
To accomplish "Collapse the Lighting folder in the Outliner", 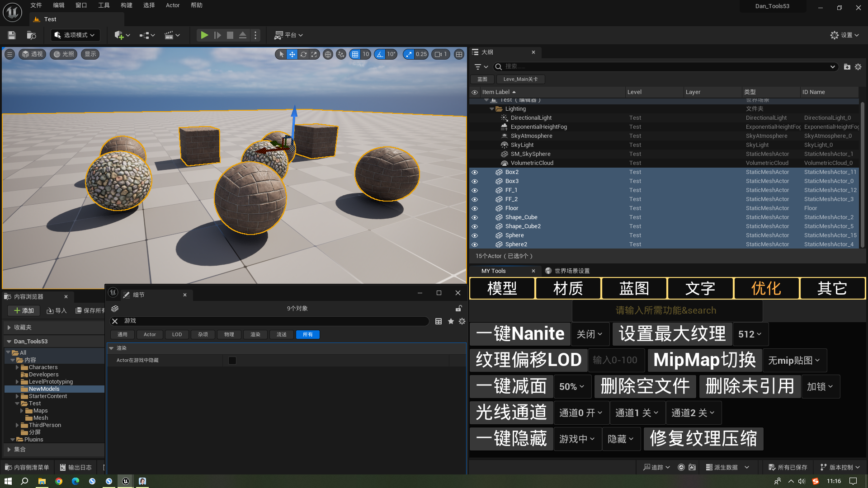I will (x=492, y=109).
